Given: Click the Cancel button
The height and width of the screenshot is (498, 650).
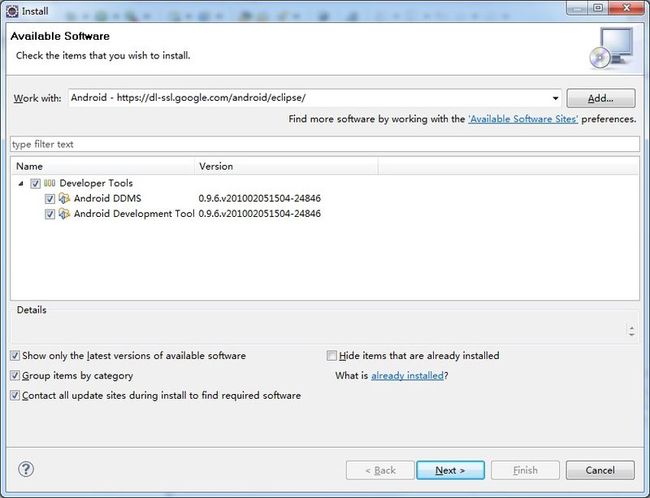Looking at the screenshot, I should (x=600, y=470).
